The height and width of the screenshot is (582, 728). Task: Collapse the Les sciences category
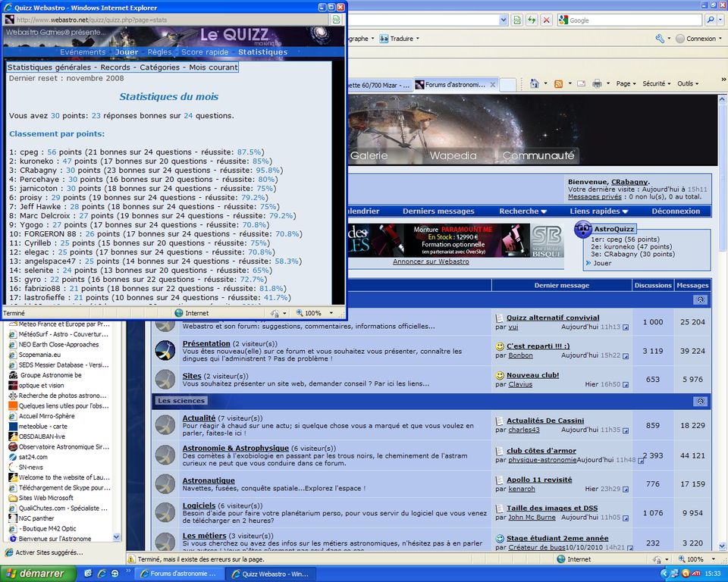[x=701, y=401]
